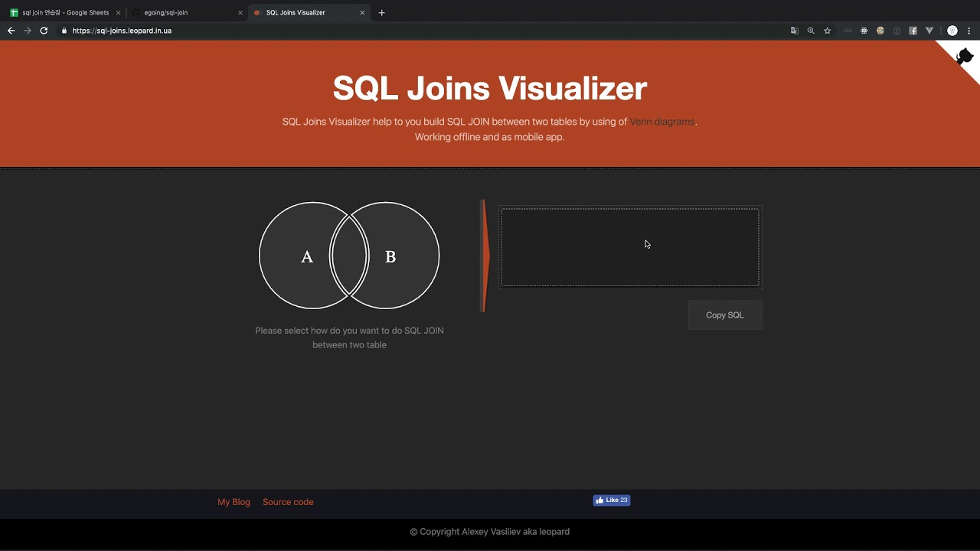Close the SQL Joins Visualizer tab
Viewport: 980px width, 551px height.
pos(362,12)
